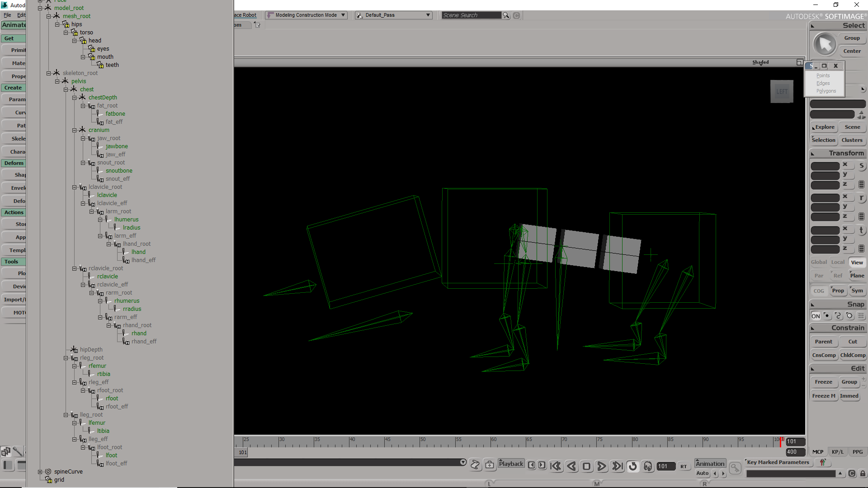This screenshot has width=868, height=488.
Task: Click the Parent constrain button
Action: coord(824,342)
